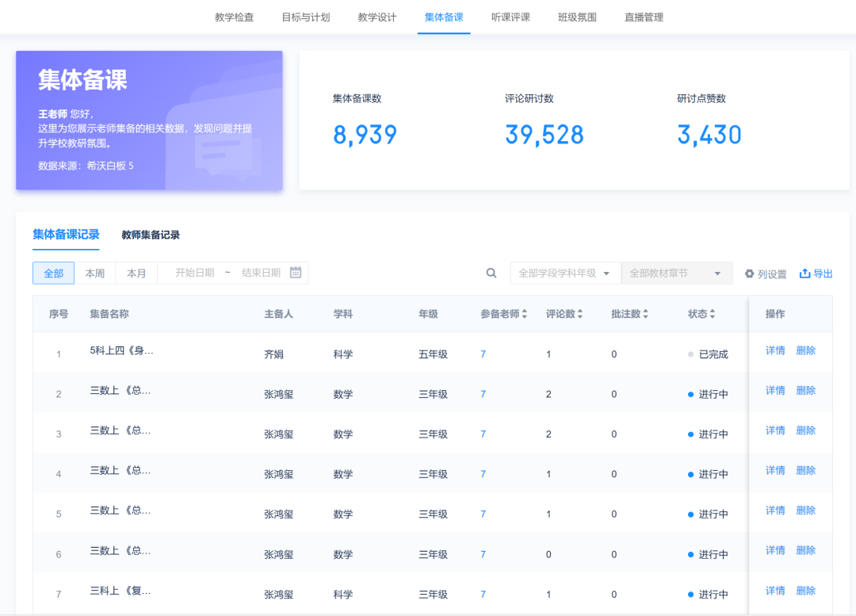Open 全部学段学科年级 dropdown
The image size is (856, 616).
pos(566,273)
